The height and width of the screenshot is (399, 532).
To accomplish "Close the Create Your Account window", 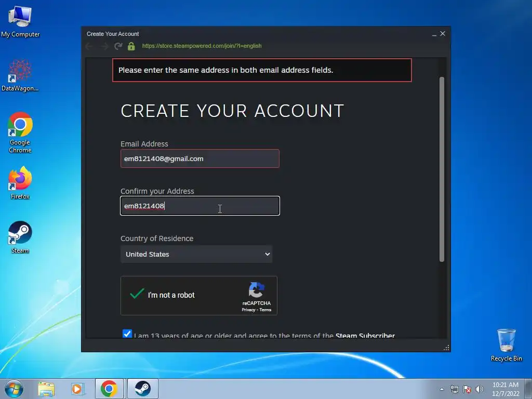I will 443,34.
